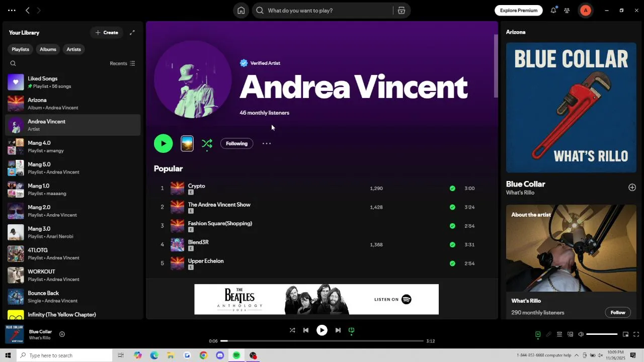Skip to the next track
The height and width of the screenshot is (362, 644).
(x=338, y=330)
